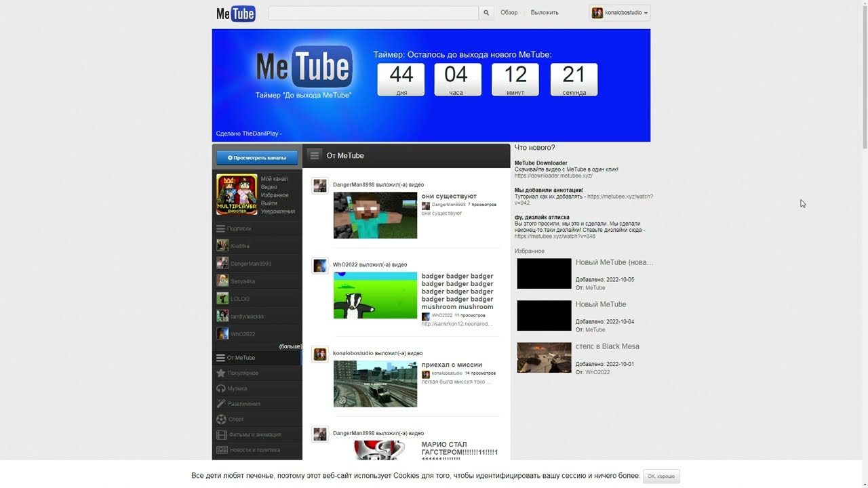Open МАРИО СТАЛ ГАГСТЕРОМ video title
Viewport: 868px width, 488px height.
(x=460, y=452)
